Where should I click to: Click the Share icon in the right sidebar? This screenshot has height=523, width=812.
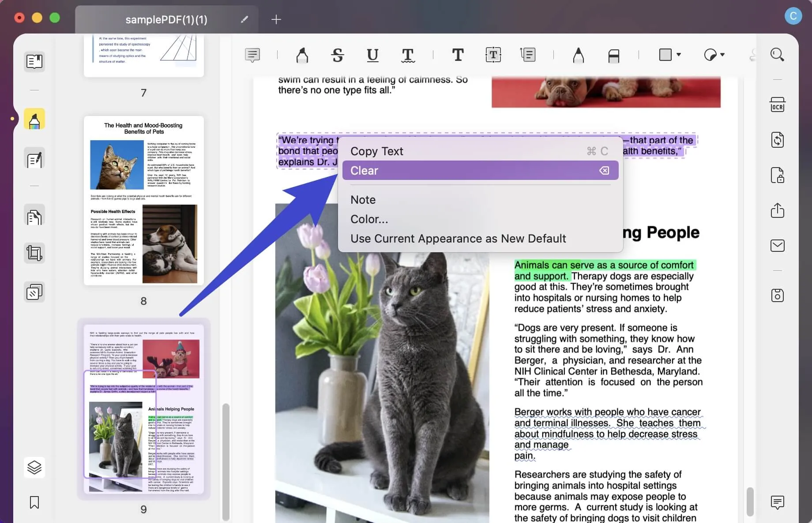click(x=778, y=210)
